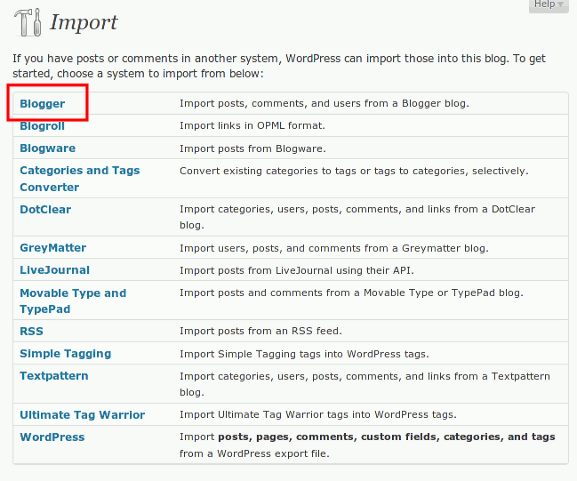Image resolution: width=577 pixels, height=481 pixels.
Task: Click text 'Import links in OPML format.'
Action: (252, 126)
